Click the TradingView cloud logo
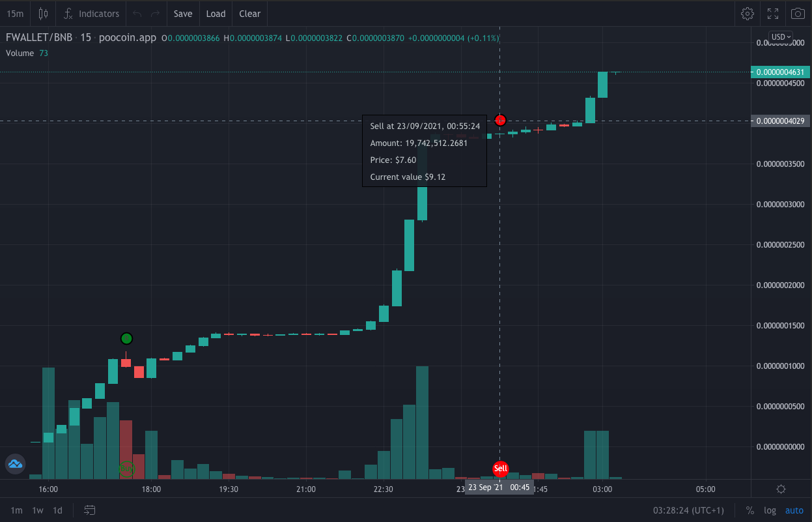Viewport: 812px width, 522px height. click(x=15, y=464)
